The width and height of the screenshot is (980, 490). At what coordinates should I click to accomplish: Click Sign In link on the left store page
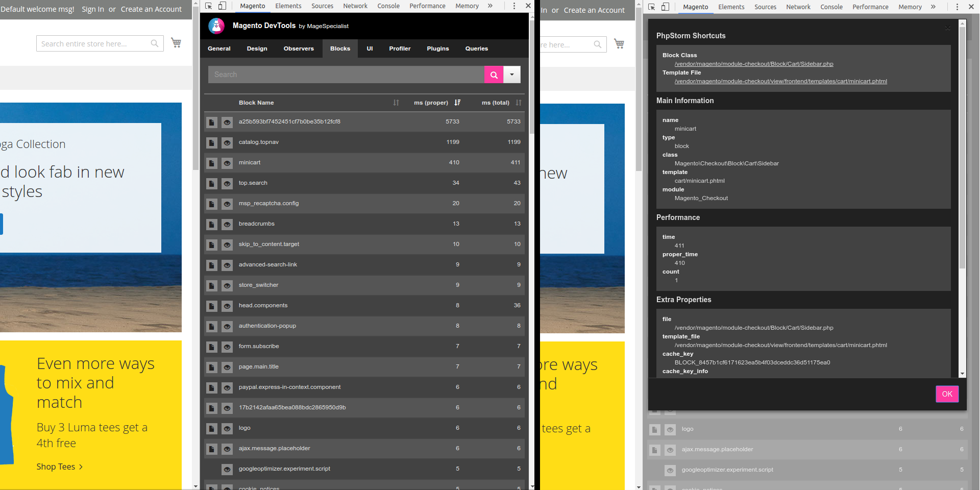(93, 9)
